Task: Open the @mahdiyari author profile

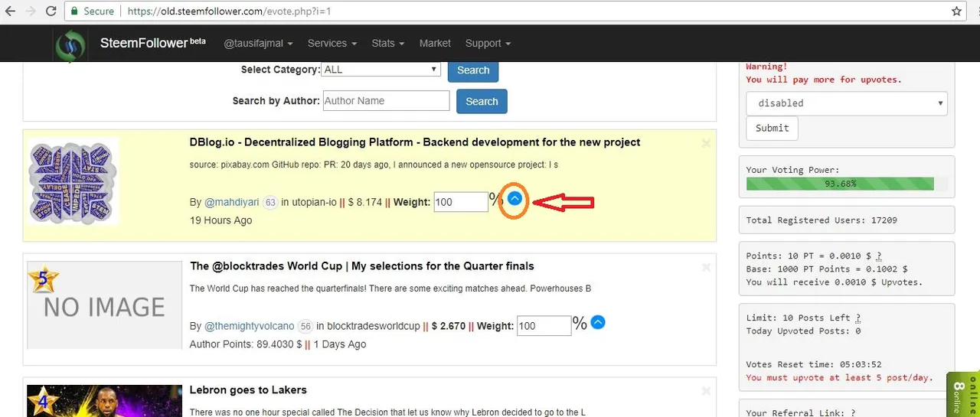Action: pos(233,203)
